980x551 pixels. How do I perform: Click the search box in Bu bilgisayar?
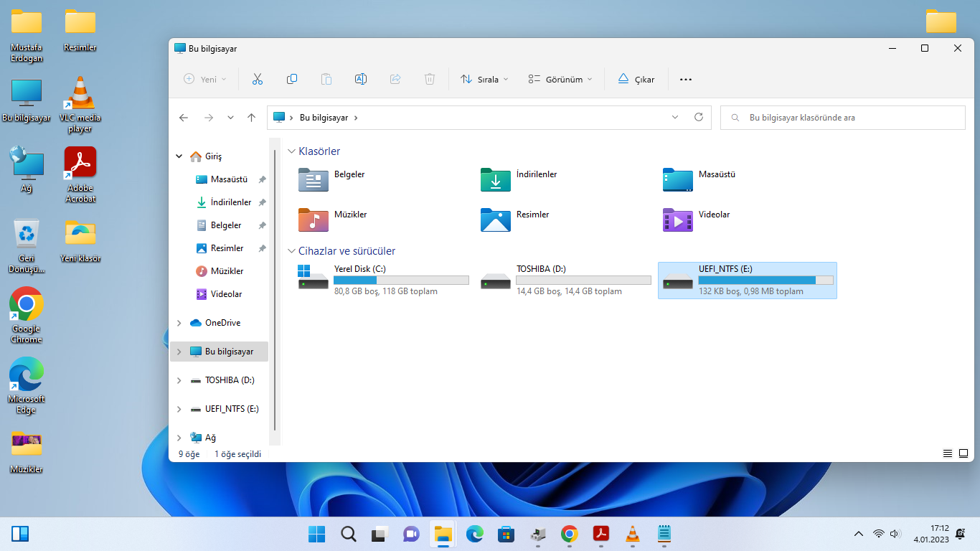[843, 118]
